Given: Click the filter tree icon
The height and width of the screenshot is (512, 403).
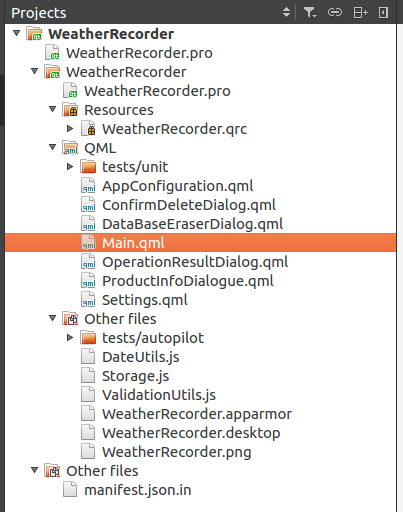Looking at the screenshot, I should tap(310, 13).
